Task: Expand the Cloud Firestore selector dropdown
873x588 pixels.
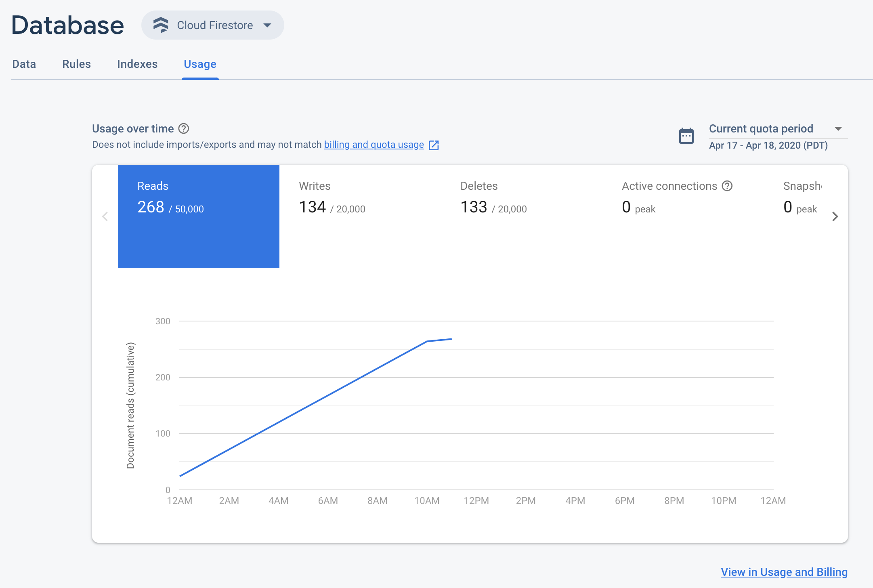Action: click(x=268, y=25)
